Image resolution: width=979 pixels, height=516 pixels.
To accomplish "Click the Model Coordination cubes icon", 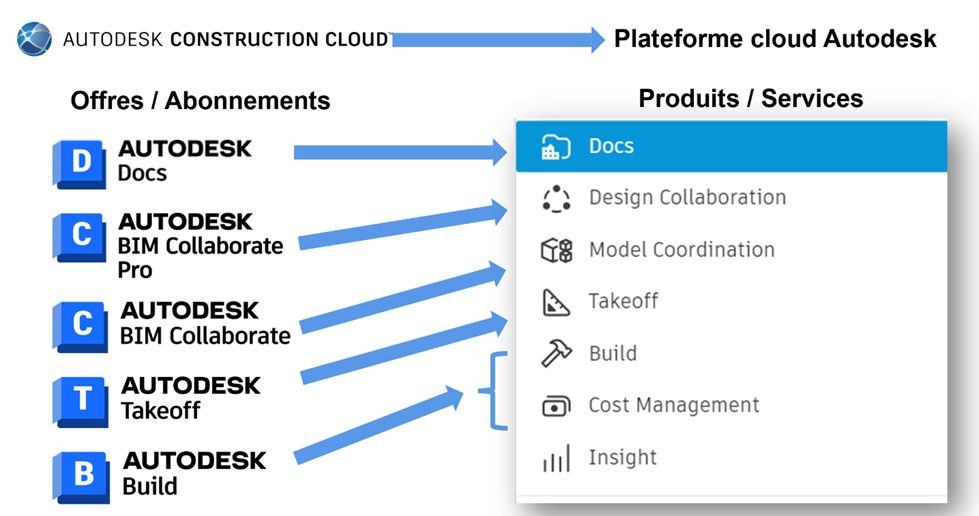I will coord(556,250).
